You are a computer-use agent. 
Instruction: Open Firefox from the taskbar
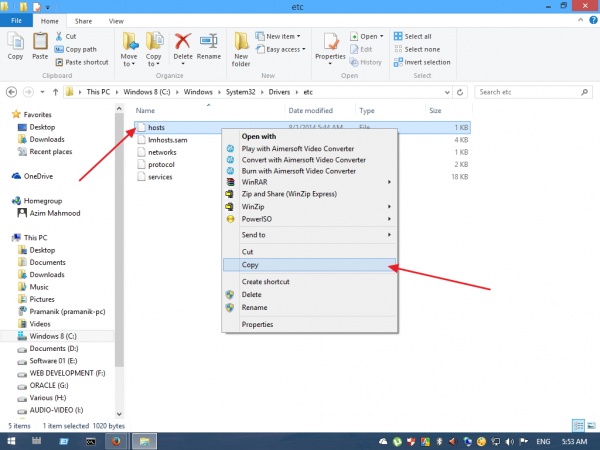pyautogui.click(x=116, y=441)
